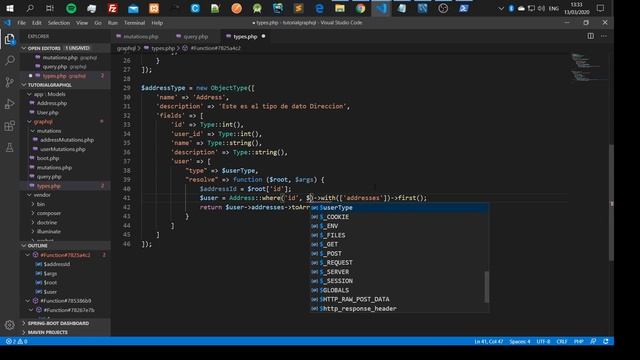Click the editor vertical scrollbar
Screen dimensions: 640x360
(x=611, y=202)
